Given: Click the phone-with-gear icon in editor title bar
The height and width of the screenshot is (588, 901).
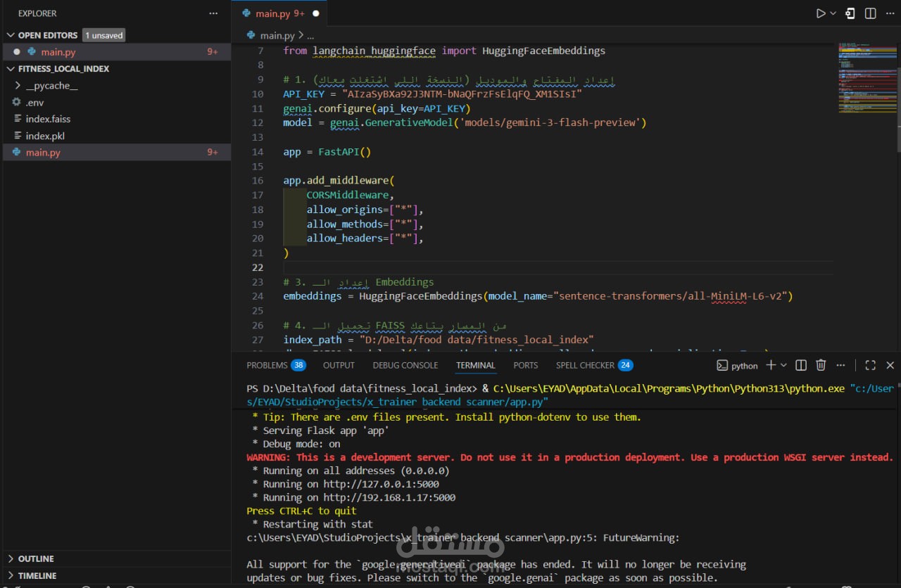Looking at the screenshot, I should 850,13.
